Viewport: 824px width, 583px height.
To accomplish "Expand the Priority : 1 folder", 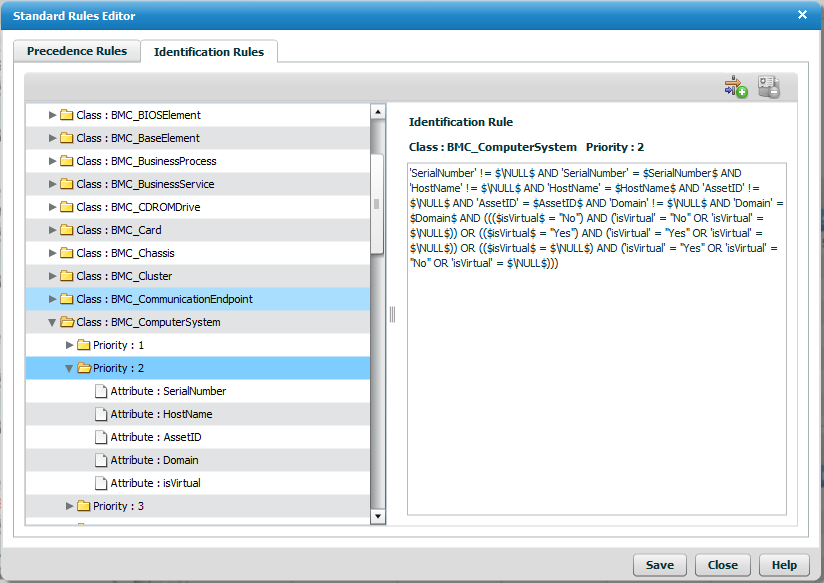I will click(69, 345).
